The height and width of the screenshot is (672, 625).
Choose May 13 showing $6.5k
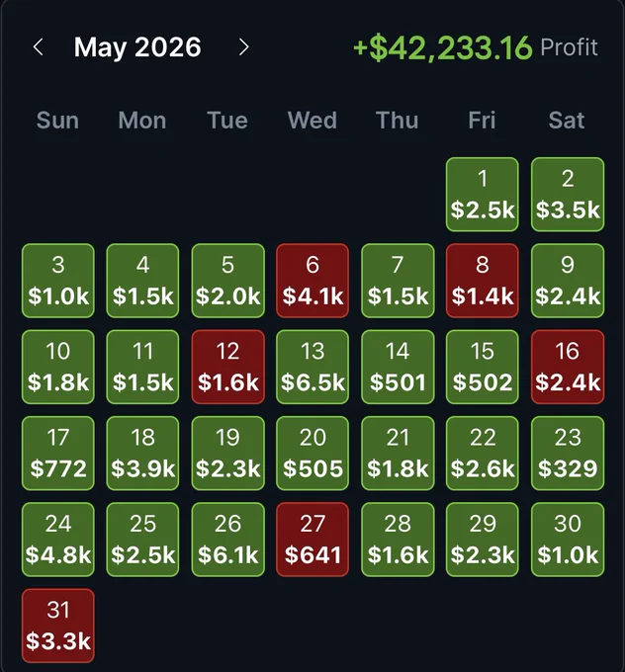coord(312,367)
